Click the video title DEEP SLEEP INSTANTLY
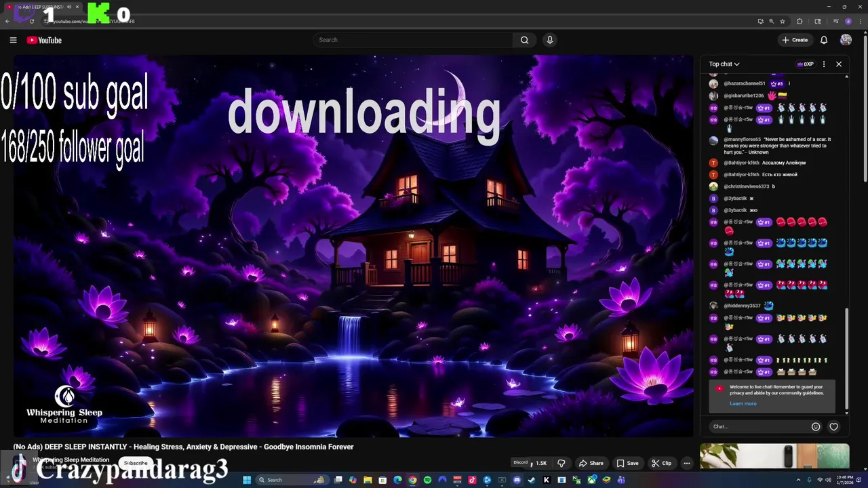Screen dimensions: 868x488 (183, 447)
